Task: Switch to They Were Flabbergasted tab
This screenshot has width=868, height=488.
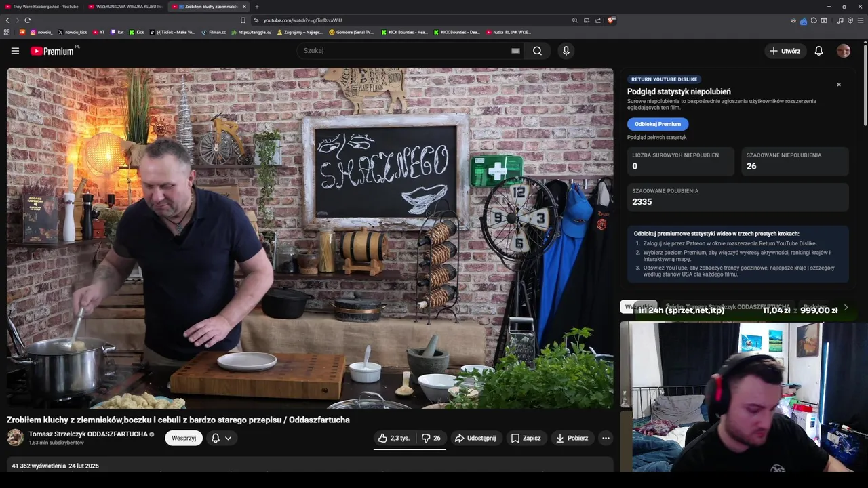Action: pyautogui.click(x=41, y=7)
